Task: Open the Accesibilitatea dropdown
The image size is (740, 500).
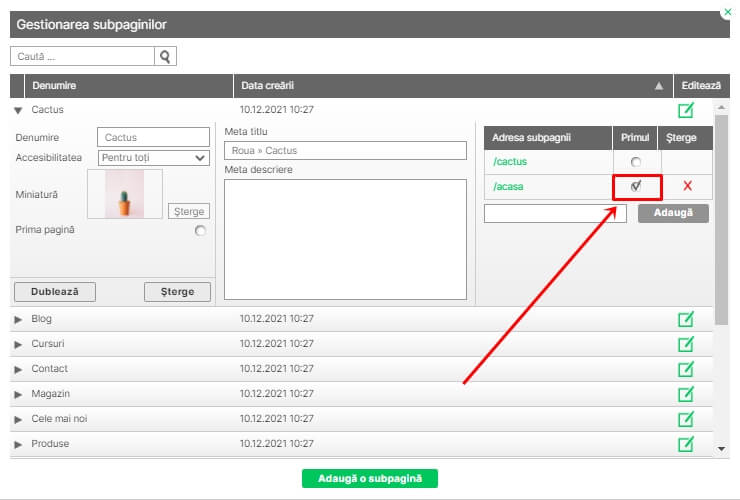Action: pos(152,157)
